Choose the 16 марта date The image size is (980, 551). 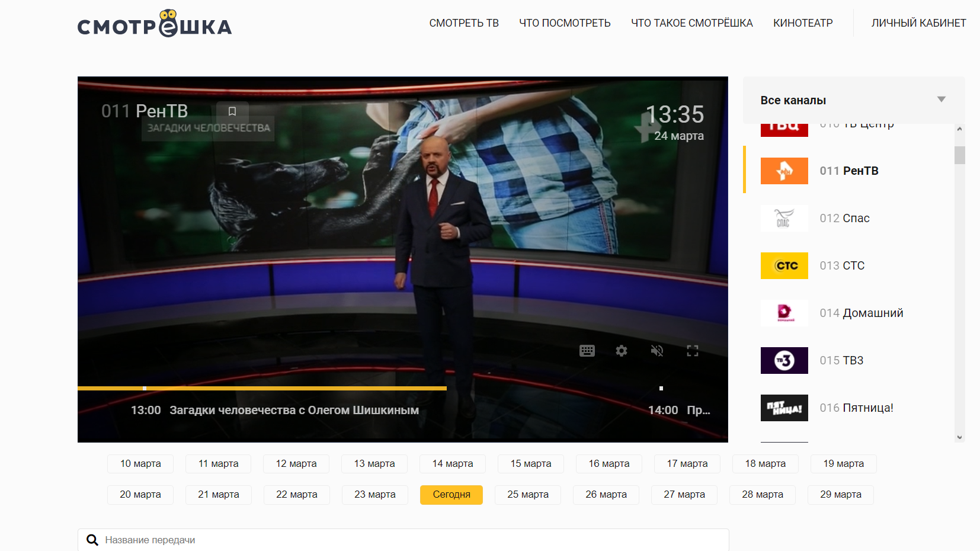coord(609,464)
